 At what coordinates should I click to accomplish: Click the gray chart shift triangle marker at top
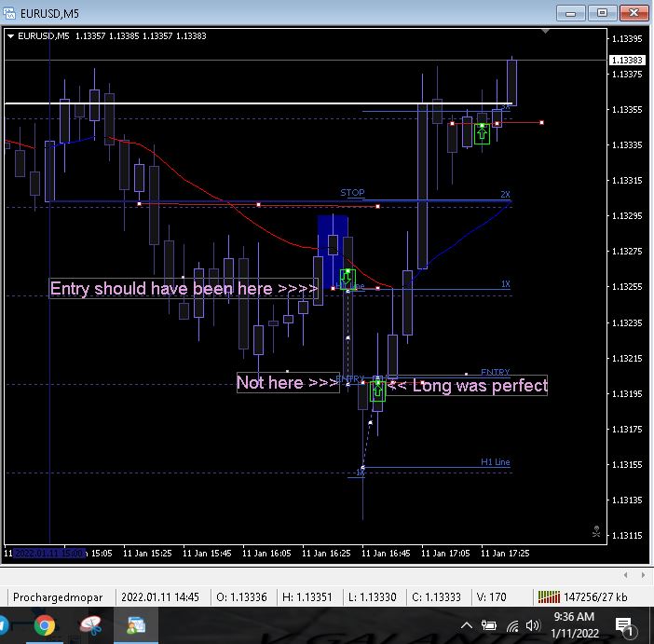click(x=545, y=32)
